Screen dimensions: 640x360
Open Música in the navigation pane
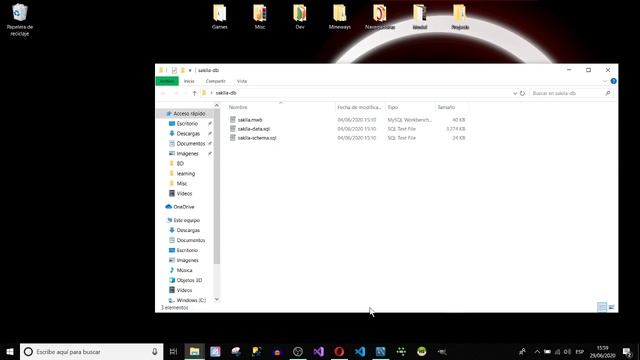pyautogui.click(x=184, y=270)
